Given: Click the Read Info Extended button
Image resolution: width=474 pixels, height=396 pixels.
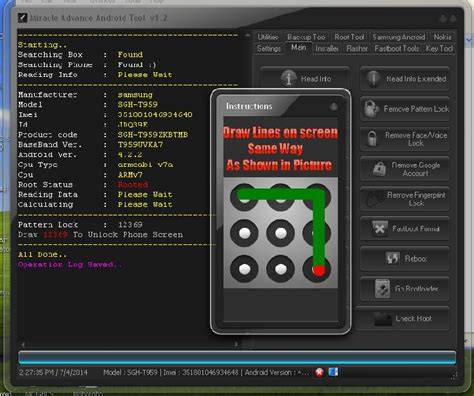Looking at the screenshot, I should [405, 79].
